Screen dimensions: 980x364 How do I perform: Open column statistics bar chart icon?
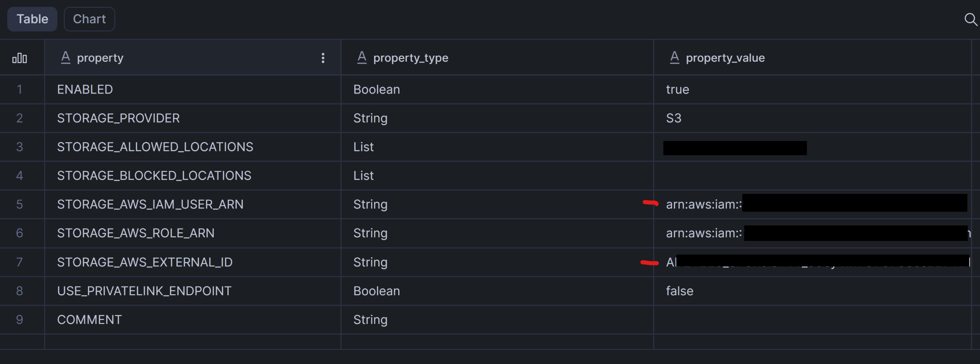[x=20, y=58]
